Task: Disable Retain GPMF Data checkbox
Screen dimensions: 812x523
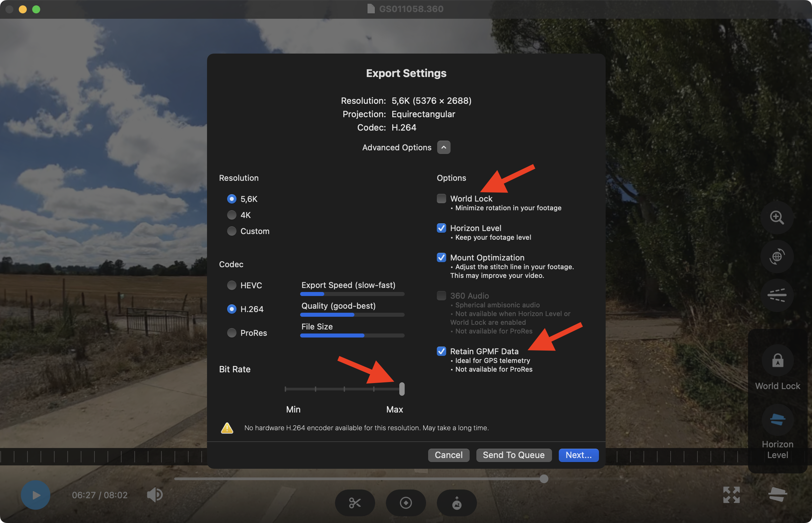Action: pos(441,351)
